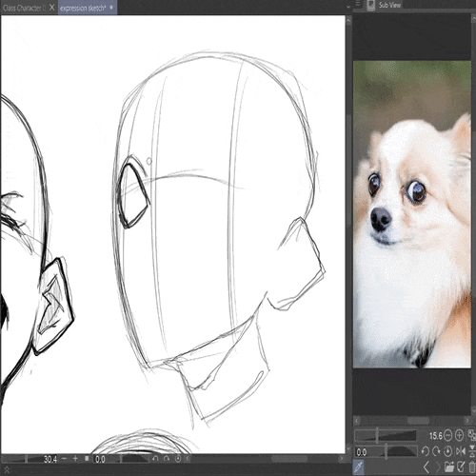The width and height of the screenshot is (476, 476).
Task: Click the Sub View horizontal scrollbar thumb
Action: point(418,421)
